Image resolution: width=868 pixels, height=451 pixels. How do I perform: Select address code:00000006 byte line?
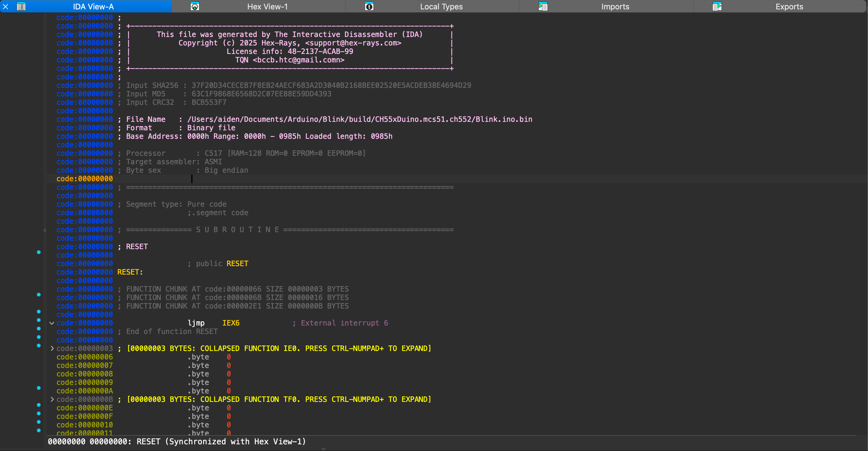(x=84, y=357)
